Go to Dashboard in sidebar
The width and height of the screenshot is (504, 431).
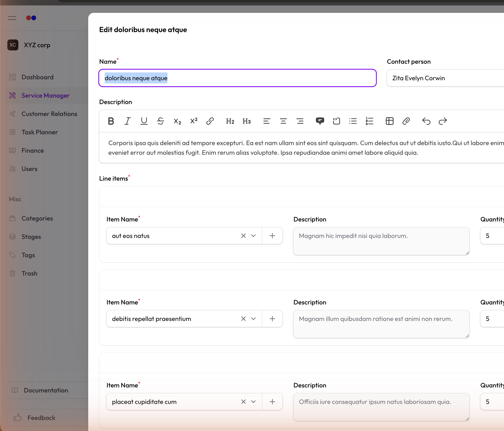[47, 77]
